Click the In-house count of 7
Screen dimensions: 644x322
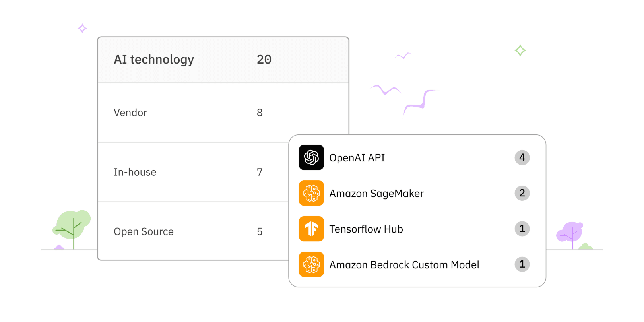click(x=260, y=172)
